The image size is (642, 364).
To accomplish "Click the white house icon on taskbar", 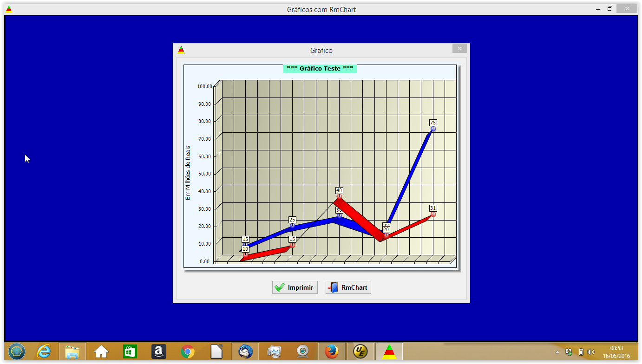I will point(101,352).
